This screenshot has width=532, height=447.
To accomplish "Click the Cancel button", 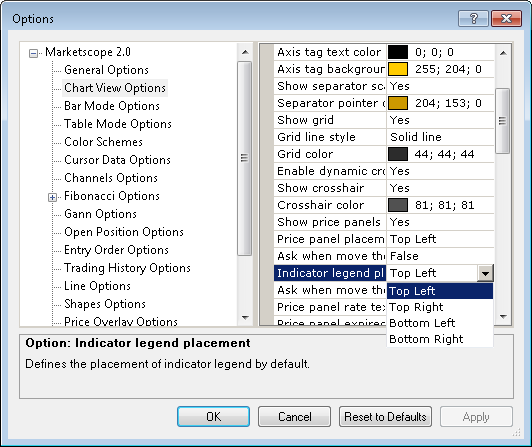I will coord(294,416).
